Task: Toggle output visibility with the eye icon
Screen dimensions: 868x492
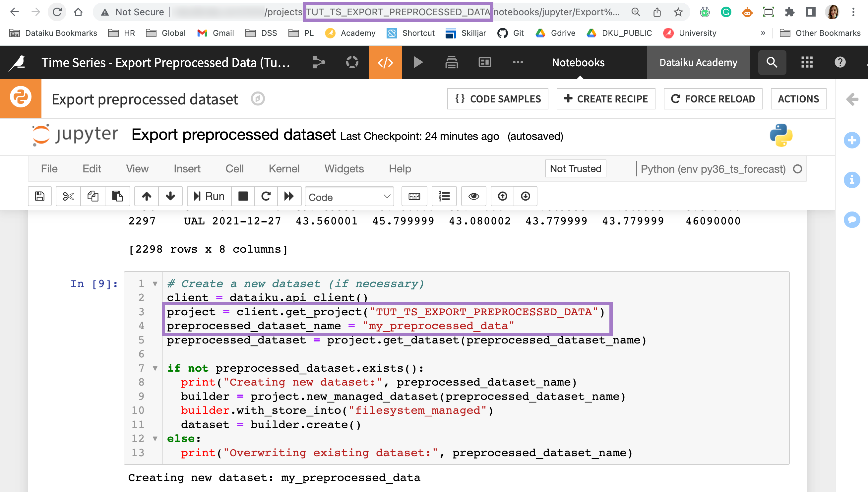Action: click(474, 196)
